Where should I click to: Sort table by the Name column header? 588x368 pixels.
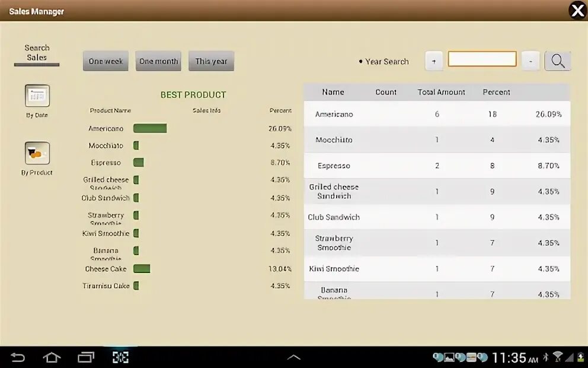pos(333,92)
